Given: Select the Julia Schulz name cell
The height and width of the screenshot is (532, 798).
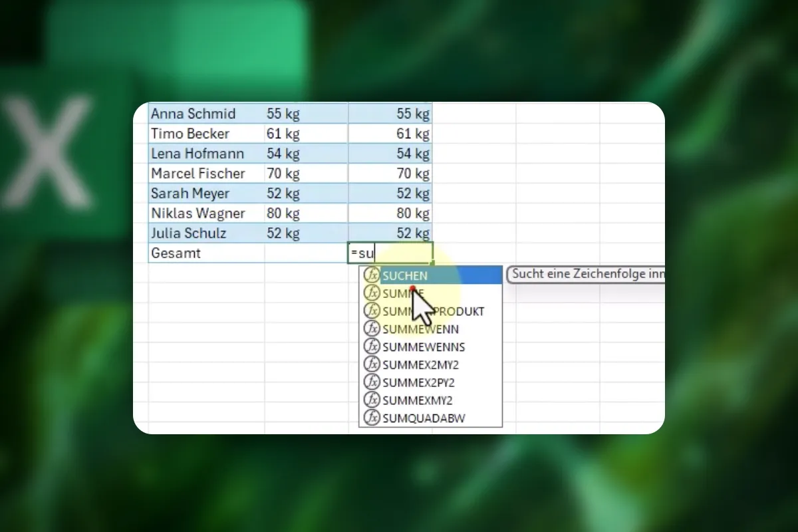Looking at the screenshot, I should [x=206, y=233].
